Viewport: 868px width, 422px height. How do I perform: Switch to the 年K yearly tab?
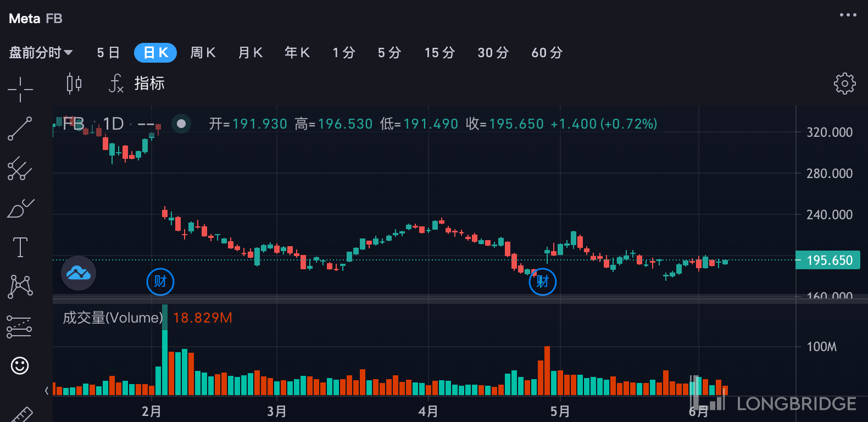click(297, 53)
